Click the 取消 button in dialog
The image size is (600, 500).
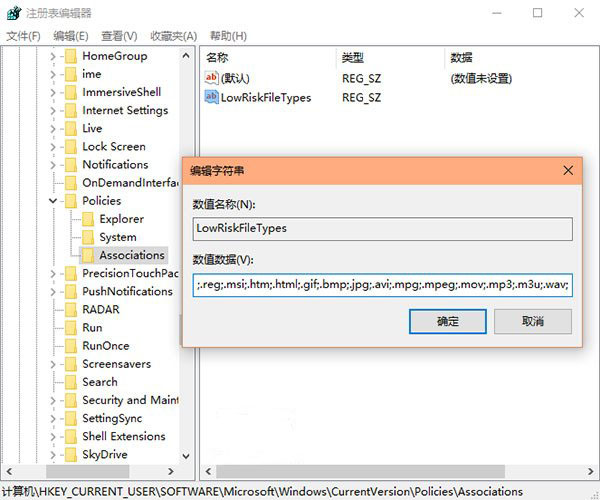pyautogui.click(x=533, y=321)
